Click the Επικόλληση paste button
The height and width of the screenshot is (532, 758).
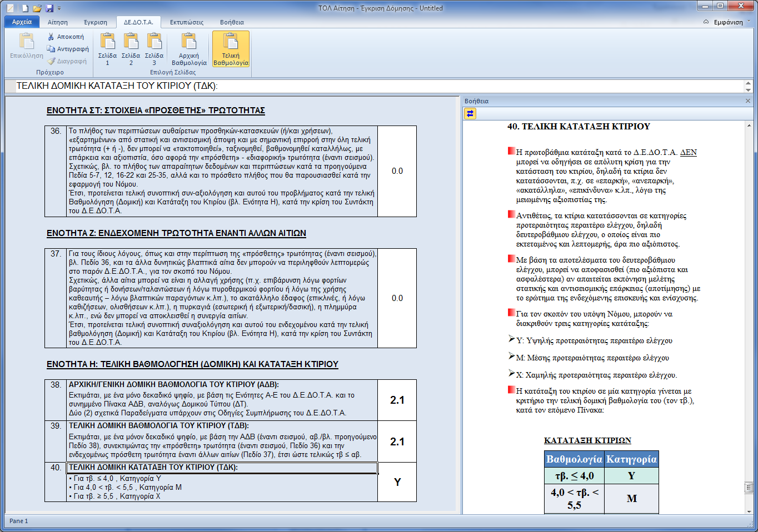pos(26,46)
